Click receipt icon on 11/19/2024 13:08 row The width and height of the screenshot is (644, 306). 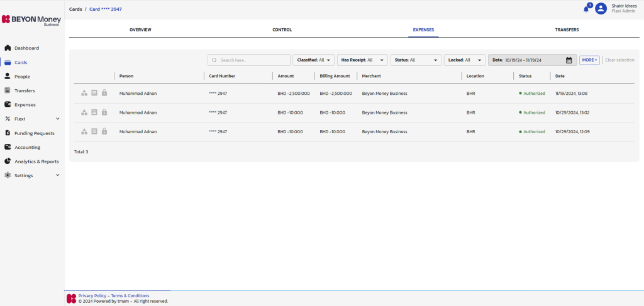94,93
